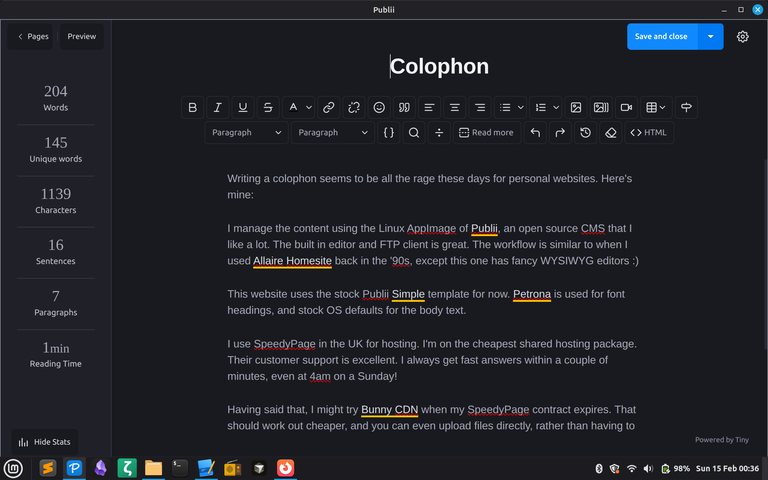Redo the last edit
The width and height of the screenshot is (768, 480).
[560, 133]
